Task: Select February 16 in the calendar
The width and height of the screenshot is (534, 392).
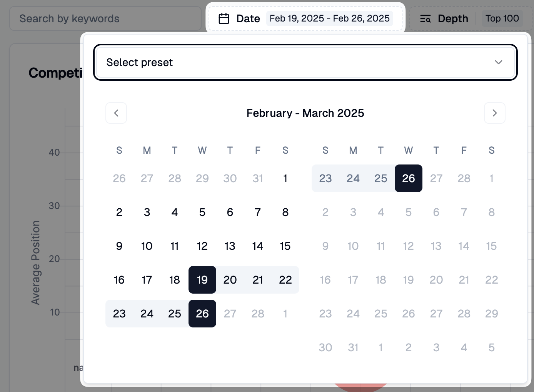Action: pos(119,280)
